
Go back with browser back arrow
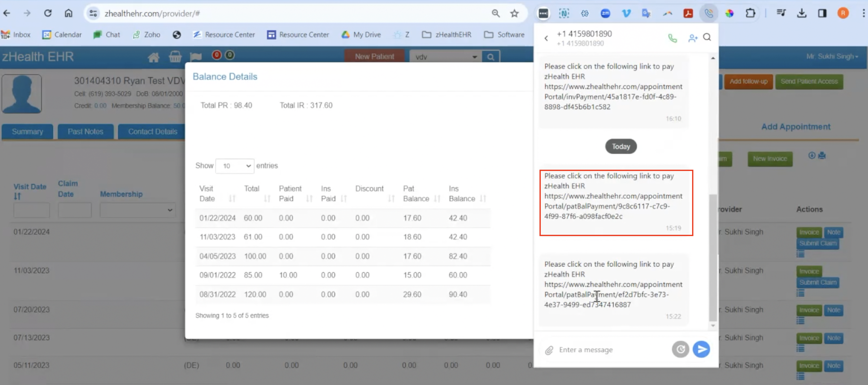(x=7, y=13)
